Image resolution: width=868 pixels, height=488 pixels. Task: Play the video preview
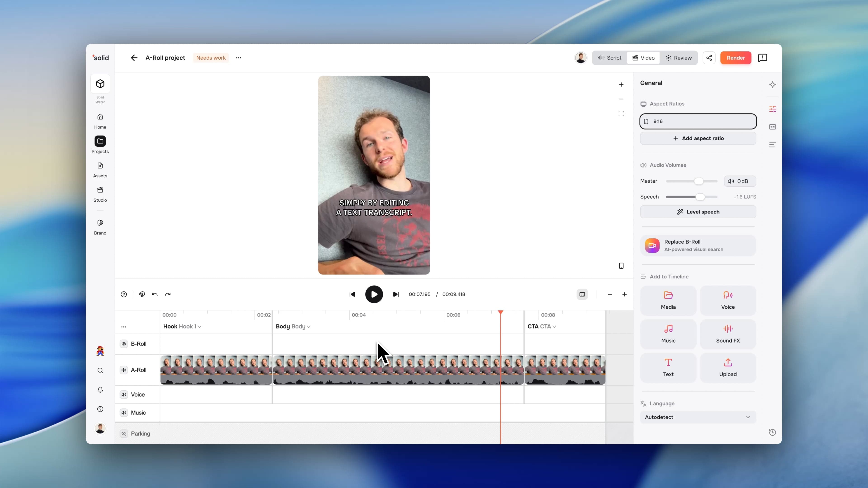[x=374, y=294]
